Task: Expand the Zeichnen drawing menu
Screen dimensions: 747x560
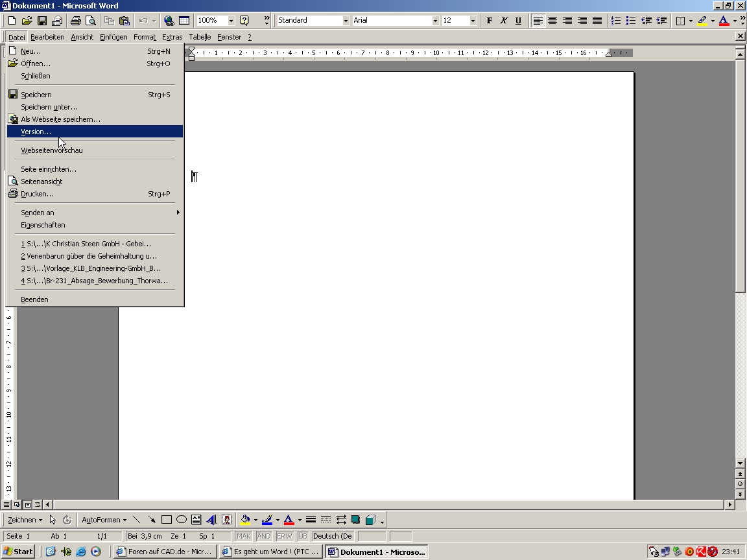Action: (x=25, y=520)
